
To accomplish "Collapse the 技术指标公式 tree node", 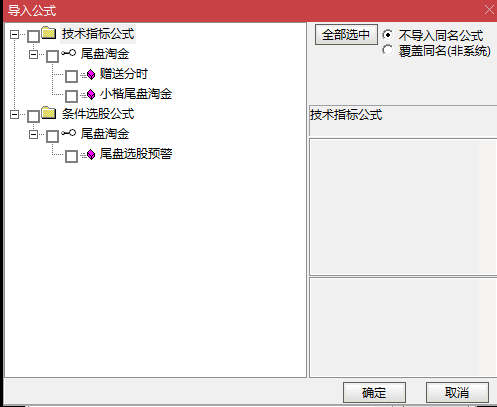I will click(x=14, y=34).
